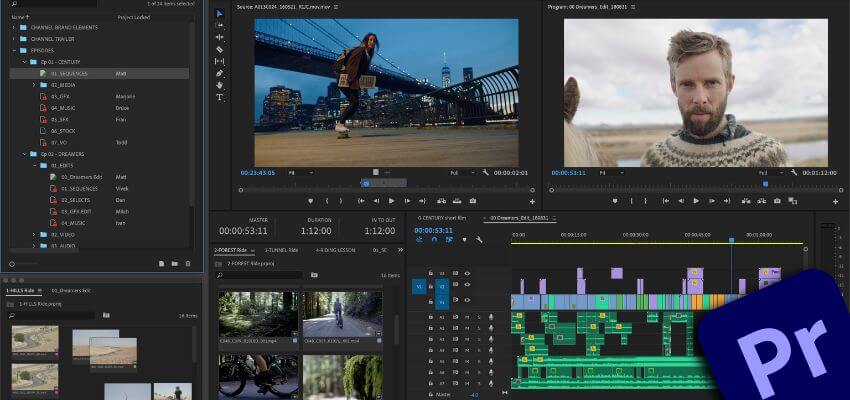850x400 pixels.
Task: Click the timeline playhead marker
Action: 731,240
